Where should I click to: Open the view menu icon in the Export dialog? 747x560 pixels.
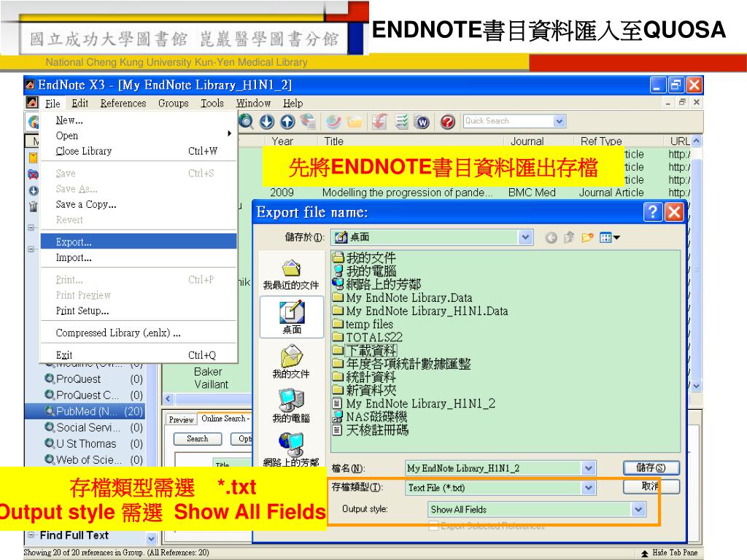(x=609, y=237)
